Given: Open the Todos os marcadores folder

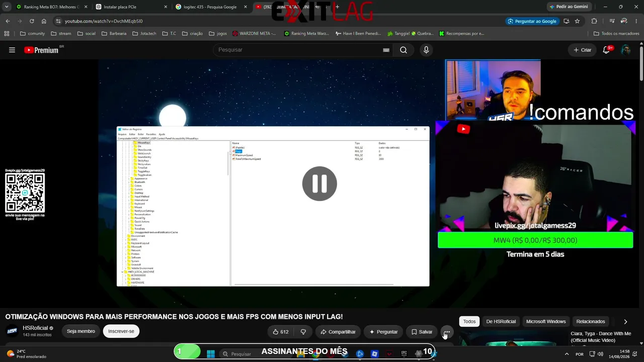Looking at the screenshot, I should 616,34.
